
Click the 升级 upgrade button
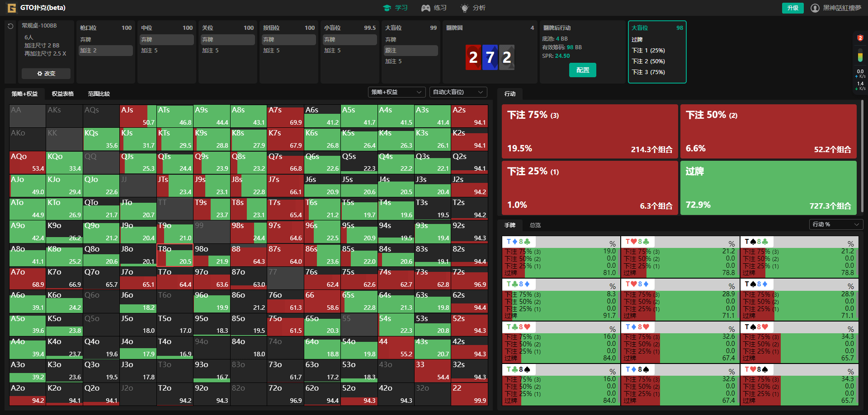(x=793, y=8)
